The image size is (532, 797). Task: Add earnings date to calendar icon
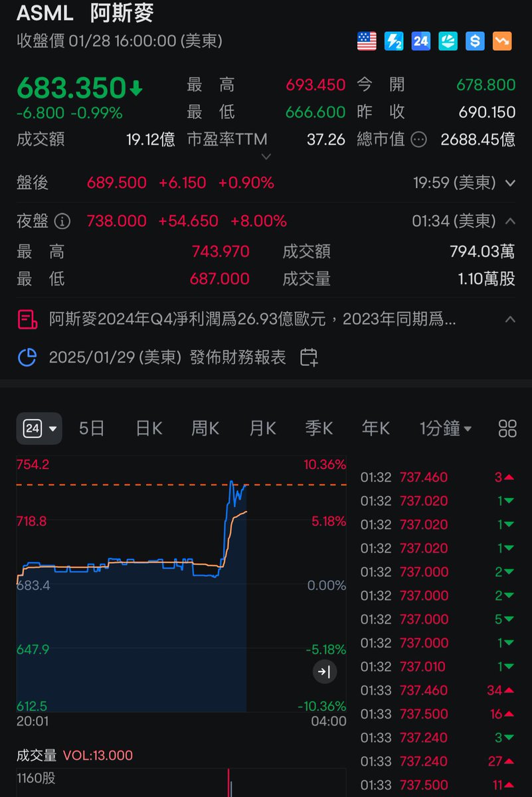tap(309, 357)
